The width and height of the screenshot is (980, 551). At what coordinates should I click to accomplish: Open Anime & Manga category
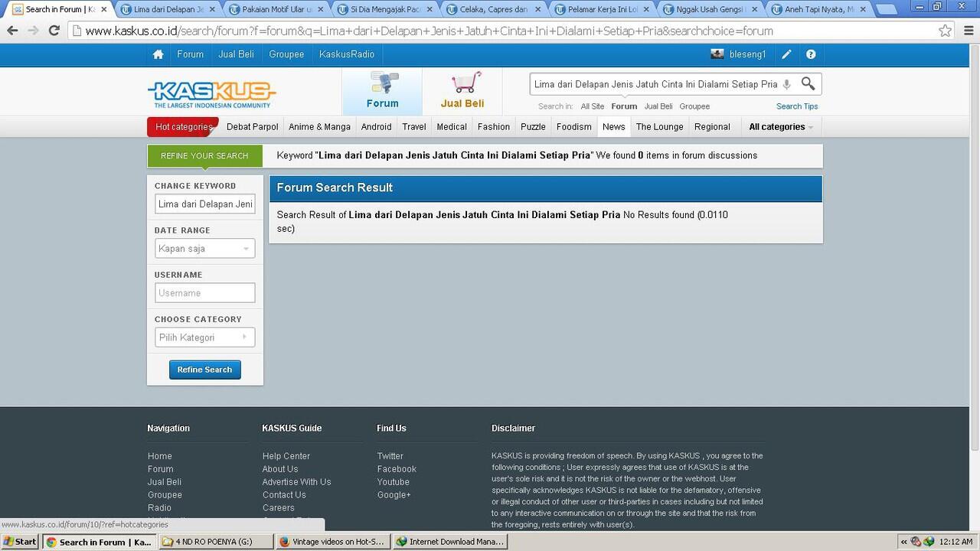[319, 127]
